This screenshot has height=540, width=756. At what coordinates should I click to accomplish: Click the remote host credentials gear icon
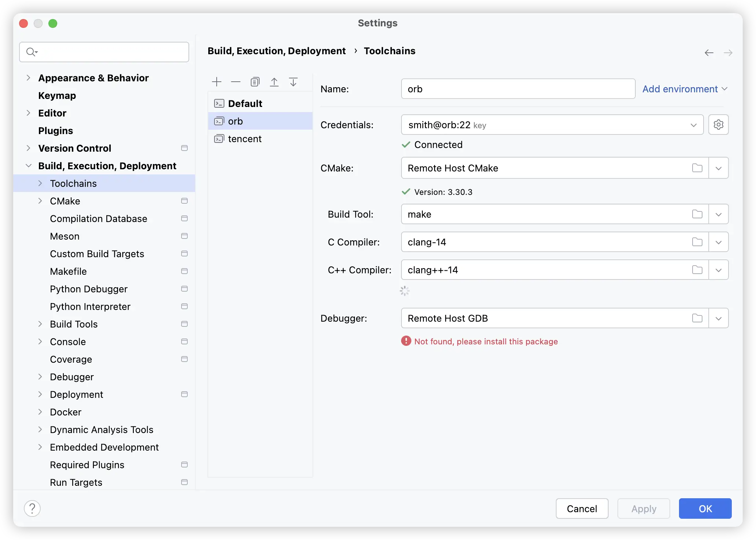[x=718, y=125]
